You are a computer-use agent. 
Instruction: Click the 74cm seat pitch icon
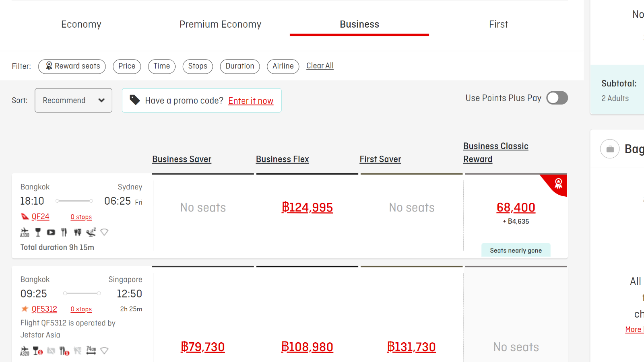(x=91, y=350)
